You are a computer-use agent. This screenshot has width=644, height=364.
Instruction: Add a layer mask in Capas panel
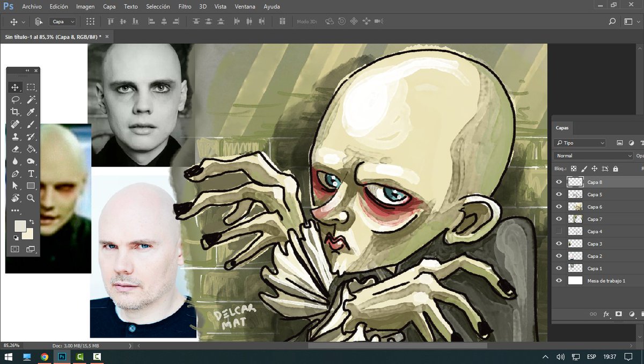(x=618, y=314)
